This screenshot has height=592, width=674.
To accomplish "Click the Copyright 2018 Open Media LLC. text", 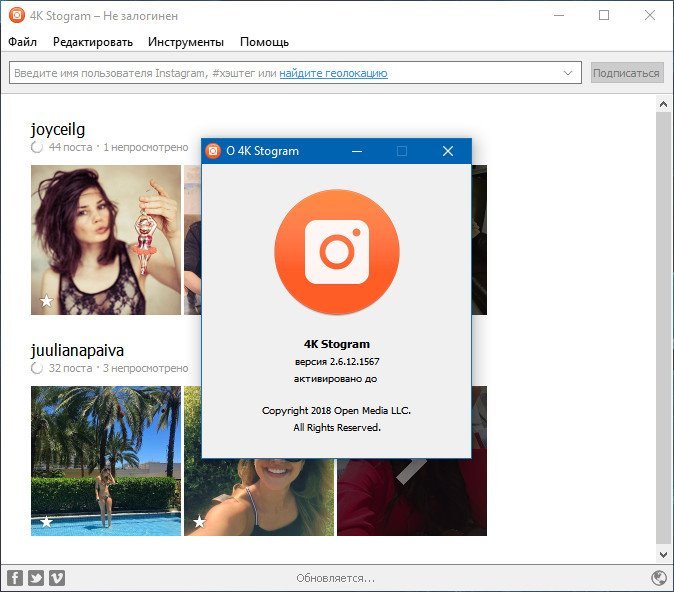I will (x=337, y=411).
